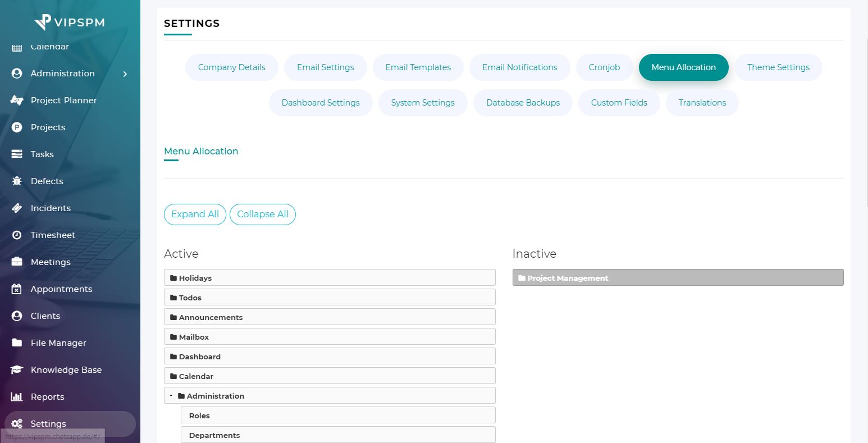Select the Departments submenu item
This screenshot has height=443, width=868.
pos(338,435)
